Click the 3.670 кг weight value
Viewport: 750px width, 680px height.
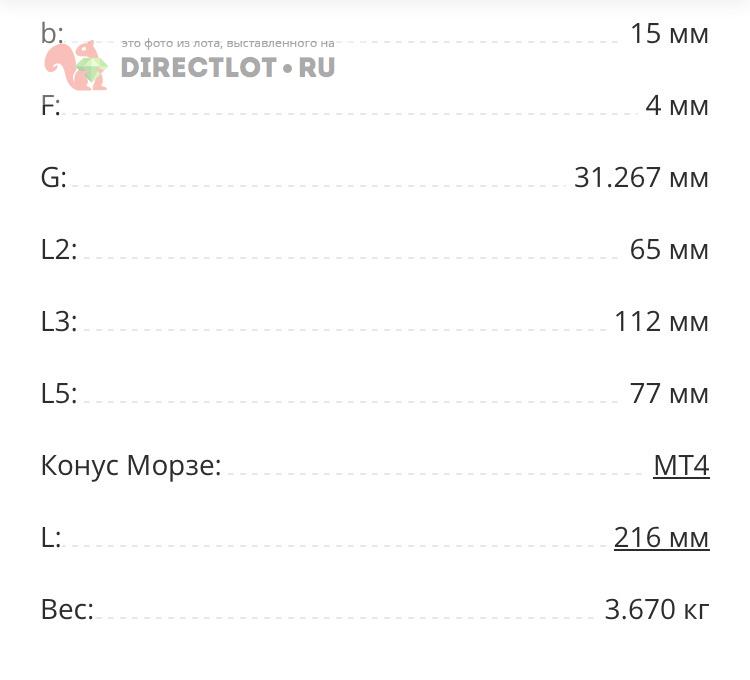pyautogui.click(x=657, y=609)
